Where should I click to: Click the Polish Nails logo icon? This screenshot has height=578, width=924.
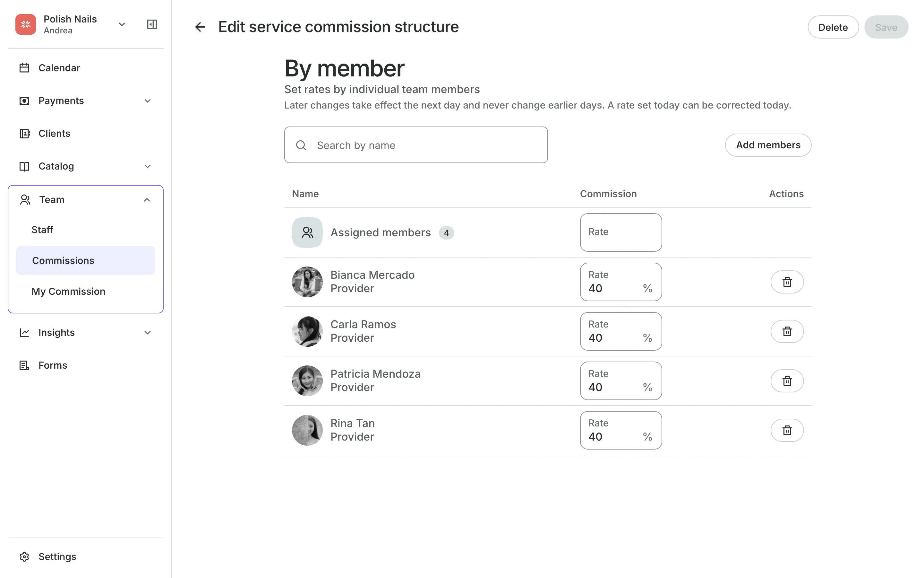coord(26,24)
